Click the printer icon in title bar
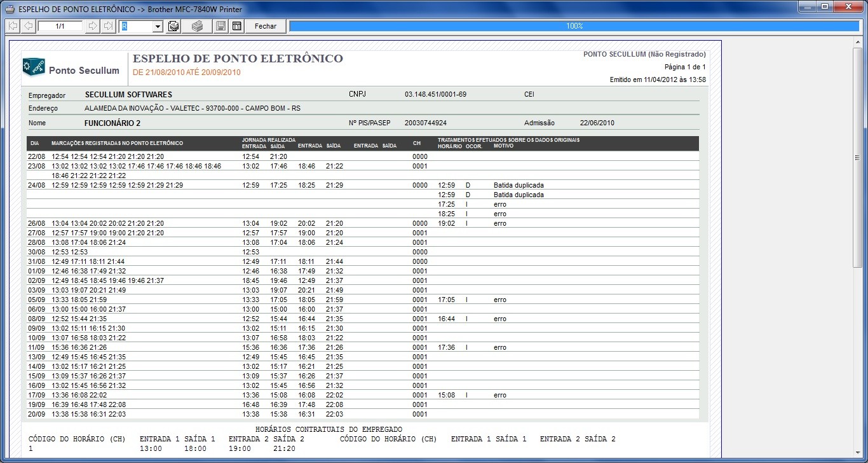 point(10,8)
